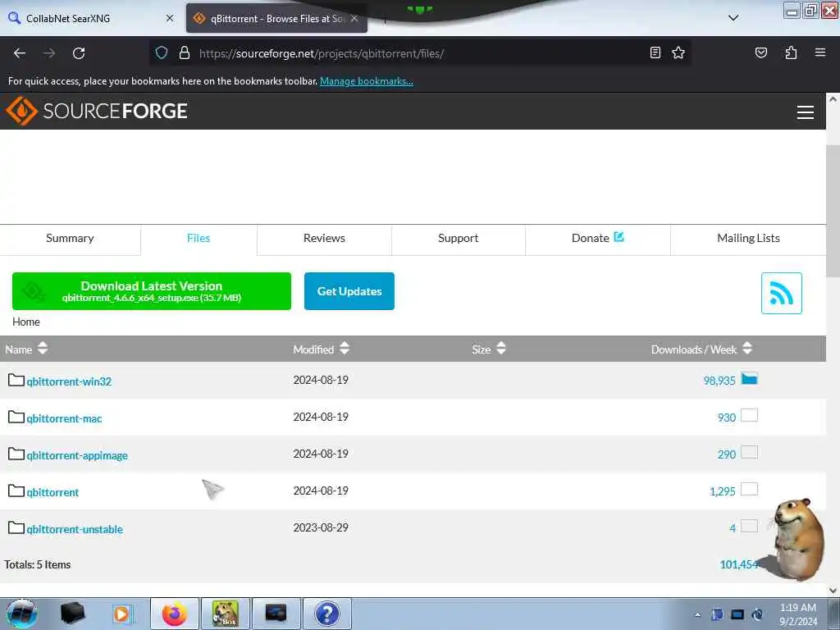This screenshot has width=840, height=630.
Task: Open the taskbar help question icon
Action: [327, 614]
